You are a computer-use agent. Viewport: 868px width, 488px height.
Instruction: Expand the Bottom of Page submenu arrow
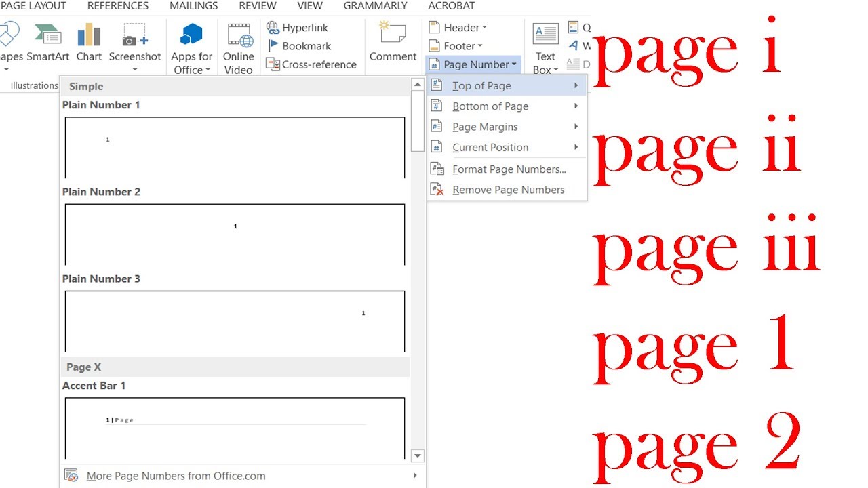tap(576, 106)
